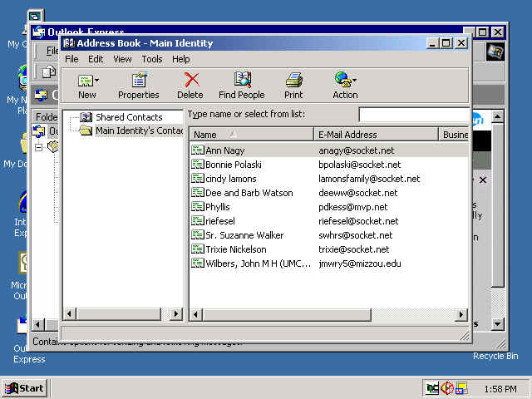Click the folder tree left scroll arrow
Image resolution: width=532 pixels, height=399 pixels.
pyautogui.click(x=70, y=314)
